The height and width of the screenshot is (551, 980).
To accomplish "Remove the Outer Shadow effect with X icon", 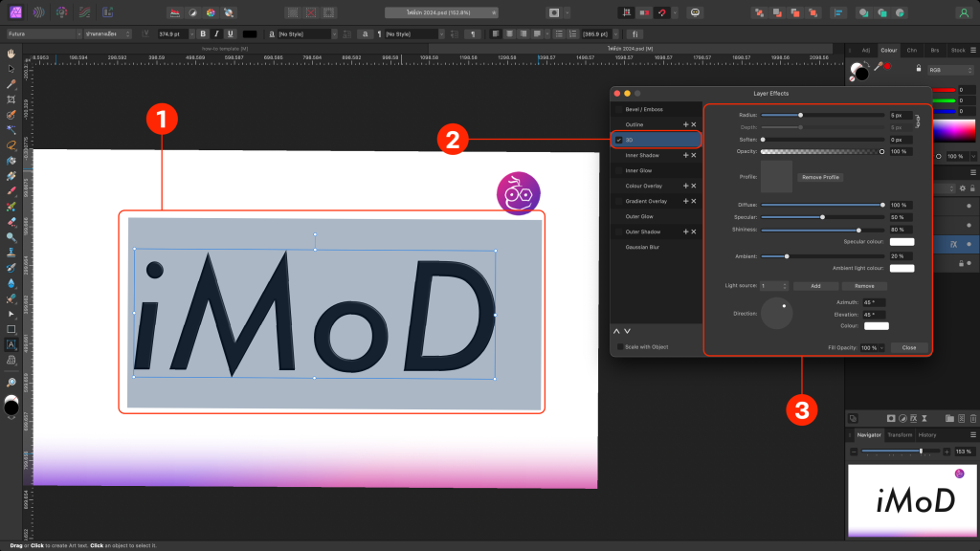I will pos(693,231).
